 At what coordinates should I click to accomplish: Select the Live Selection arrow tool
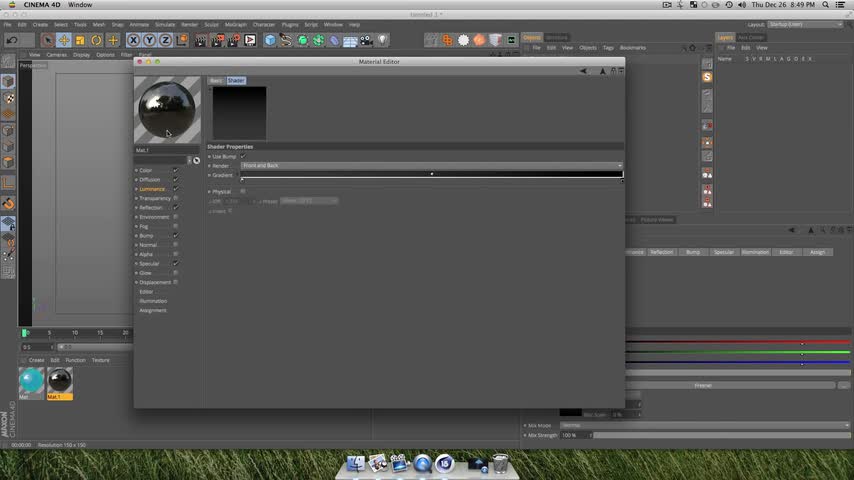(x=47, y=40)
